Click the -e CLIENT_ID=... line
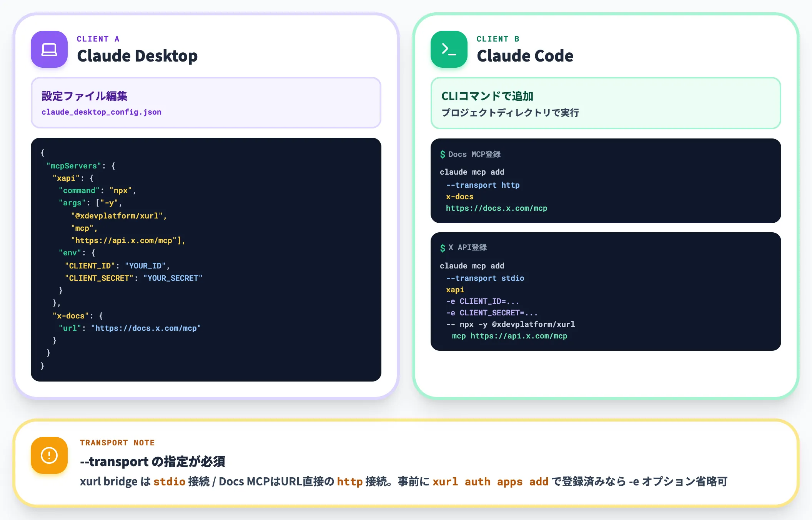This screenshot has height=520, width=812. [483, 301]
